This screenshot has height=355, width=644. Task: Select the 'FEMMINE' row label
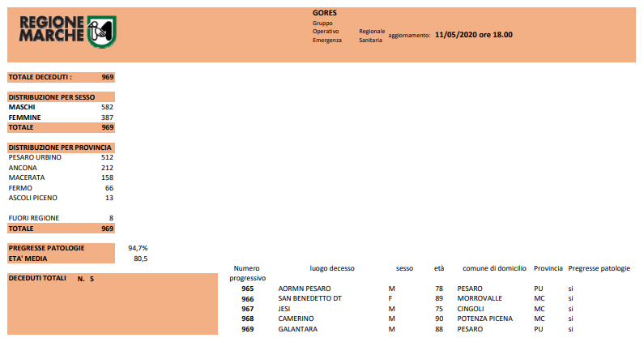click(x=24, y=118)
